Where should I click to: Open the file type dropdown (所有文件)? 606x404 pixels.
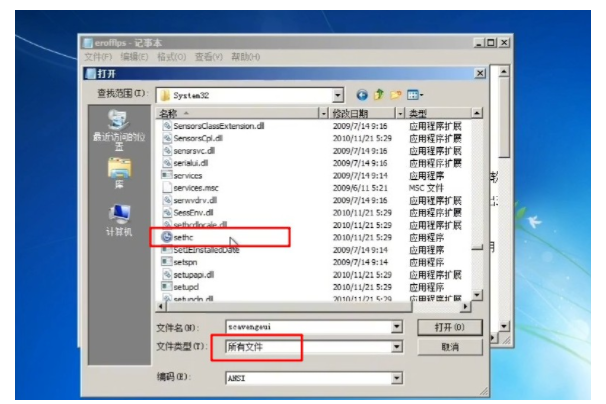point(397,347)
